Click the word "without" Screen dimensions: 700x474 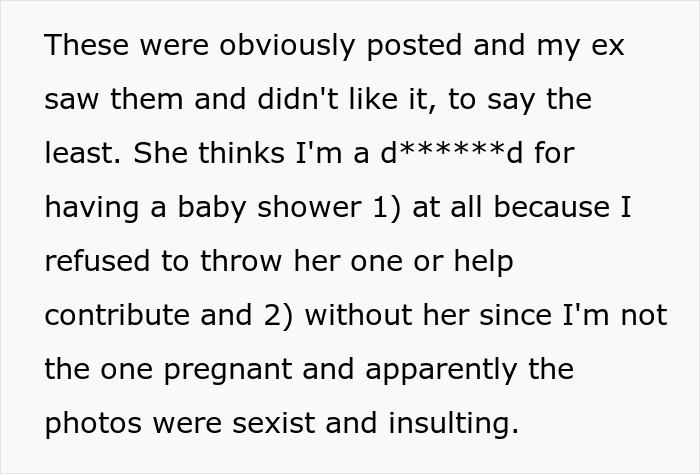[x=358, y=315]
